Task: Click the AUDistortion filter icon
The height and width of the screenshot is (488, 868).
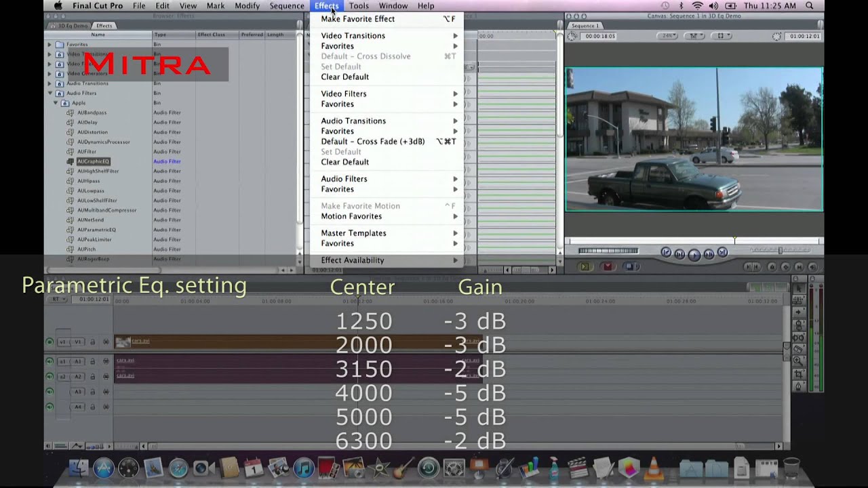Action: (71, 132)
